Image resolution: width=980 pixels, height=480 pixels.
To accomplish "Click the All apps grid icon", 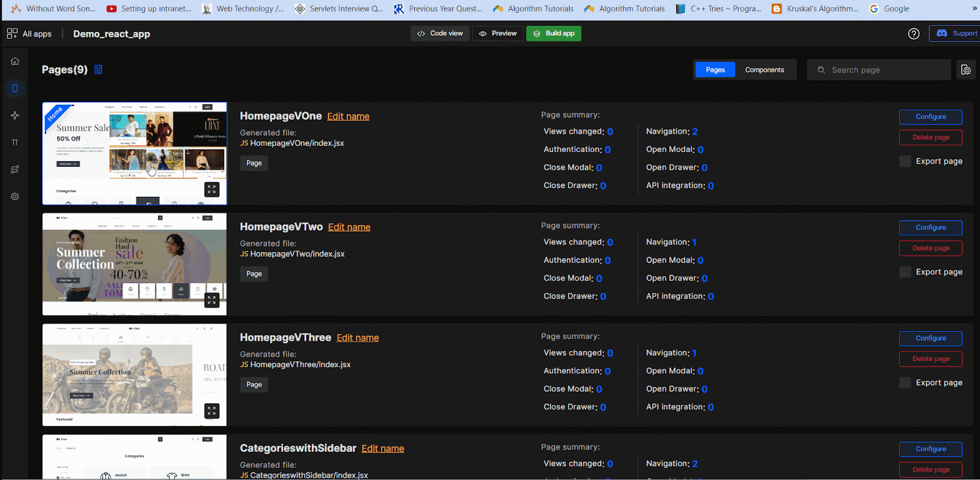I will click(x=12, y=34).
